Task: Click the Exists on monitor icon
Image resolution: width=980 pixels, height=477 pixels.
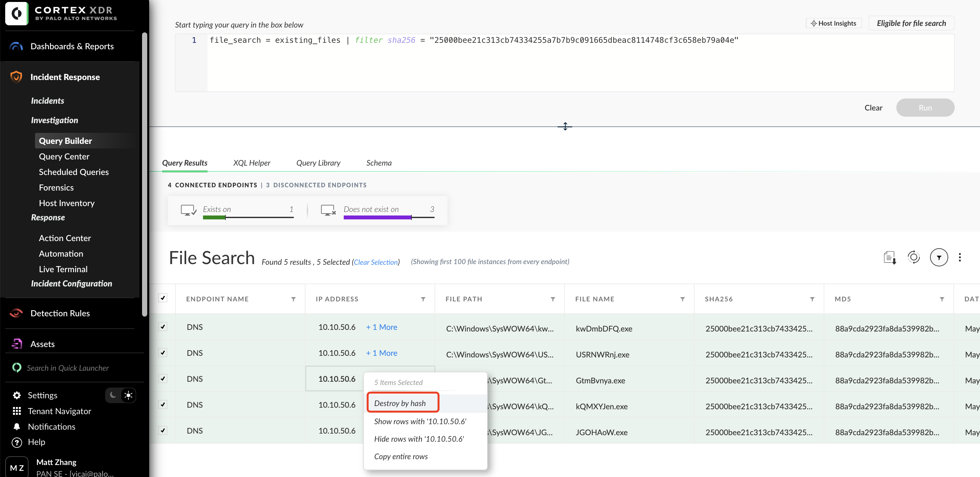Action: (189, 210)
